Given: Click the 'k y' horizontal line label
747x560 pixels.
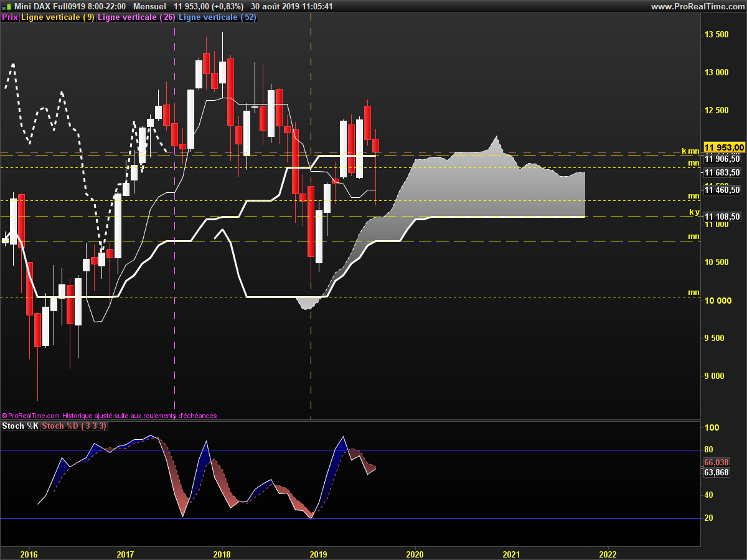Looking at the screenshot, I should pos(694,212).
